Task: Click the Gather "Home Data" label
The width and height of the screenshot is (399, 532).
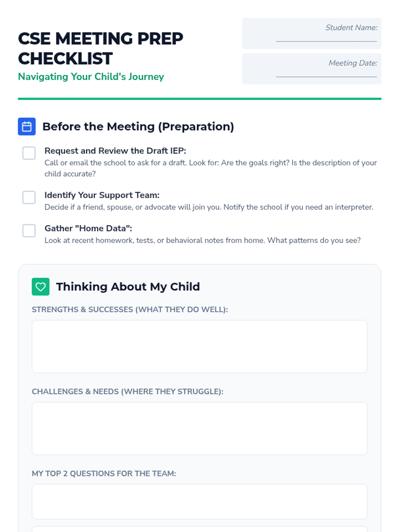Action: pos(88,228)
